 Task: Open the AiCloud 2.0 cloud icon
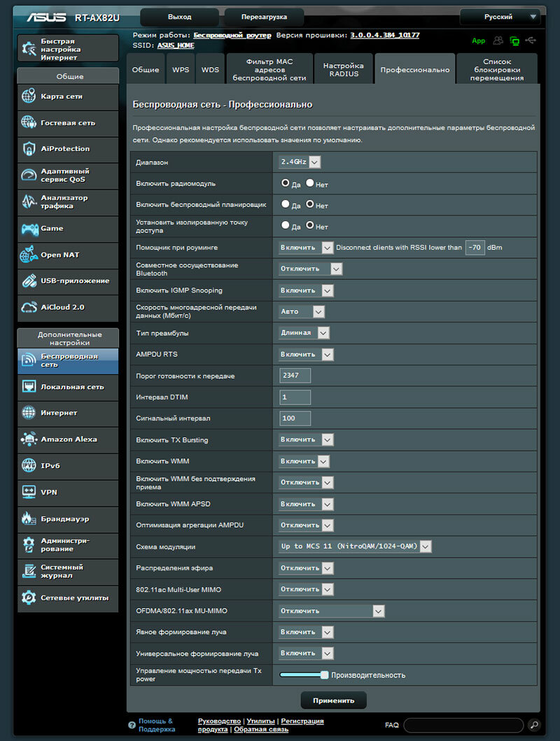[x=29, y=307]
